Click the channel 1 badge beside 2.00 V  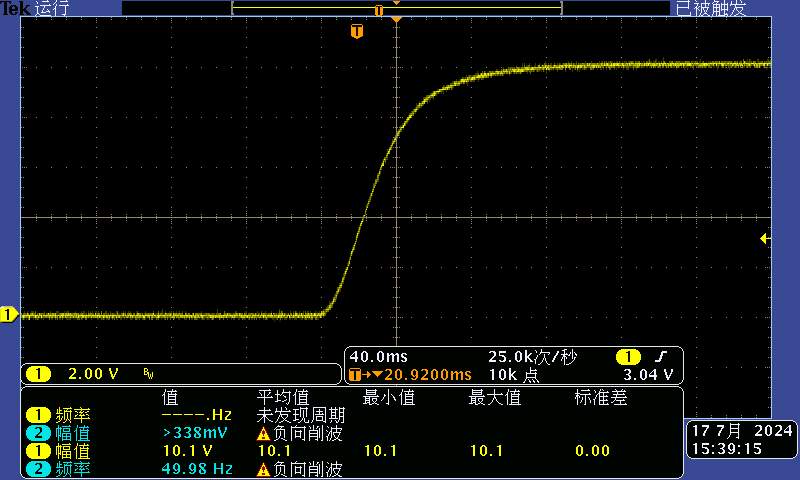(x=38, y=374)
